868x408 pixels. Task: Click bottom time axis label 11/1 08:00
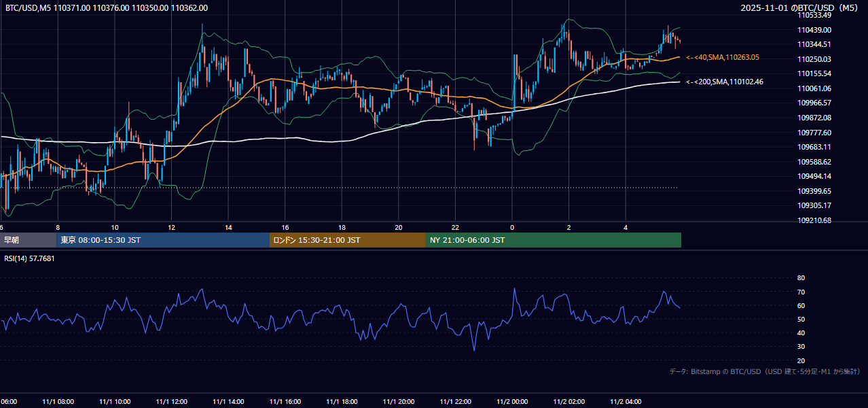(x=58, y=402)
